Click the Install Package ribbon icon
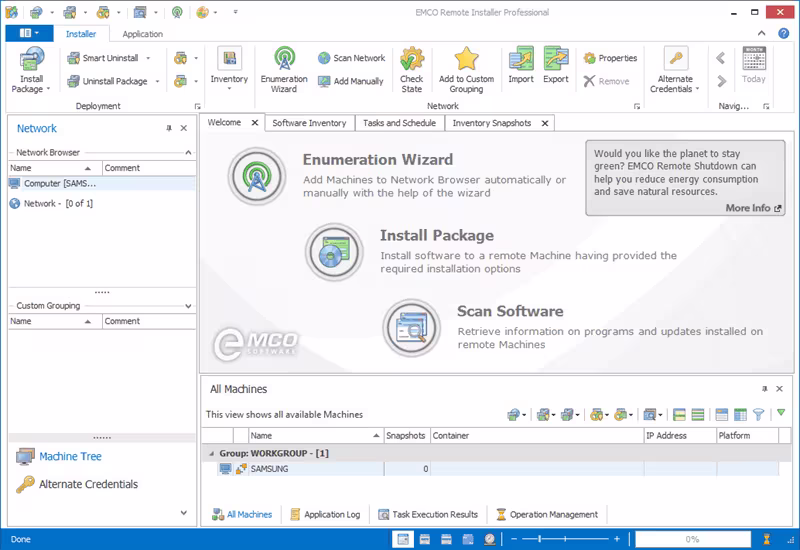The height and width of the screenshot is (550, 800). 32,59
